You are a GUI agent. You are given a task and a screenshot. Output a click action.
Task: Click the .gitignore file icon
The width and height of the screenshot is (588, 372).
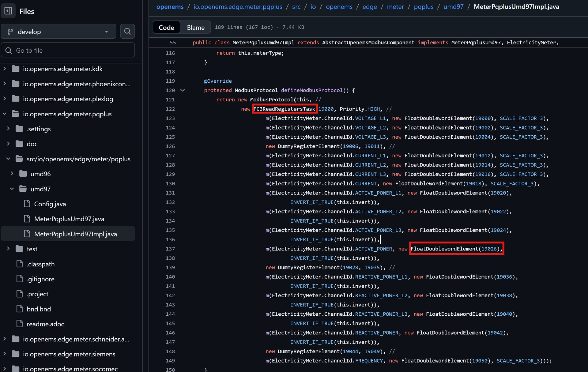coord(20,279)
